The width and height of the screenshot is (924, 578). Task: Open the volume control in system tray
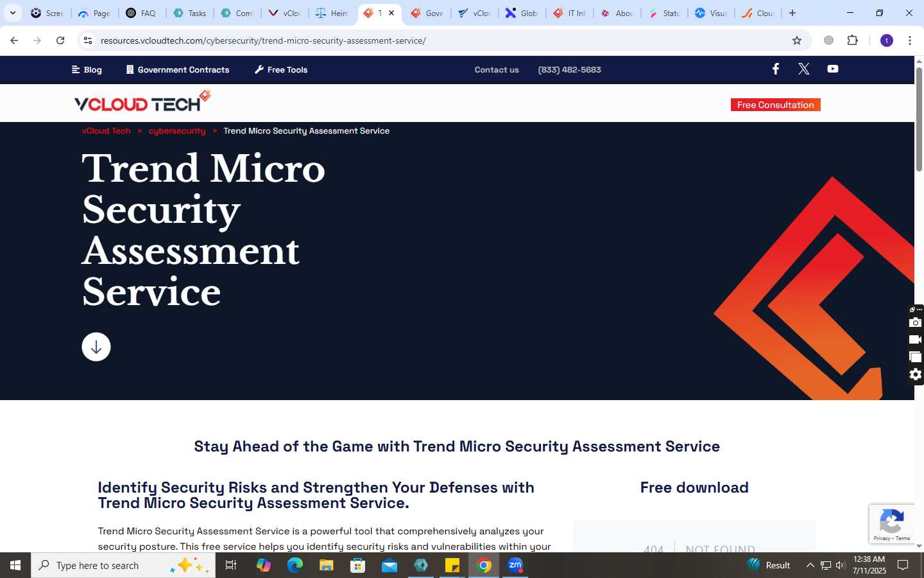pos(841,565)
